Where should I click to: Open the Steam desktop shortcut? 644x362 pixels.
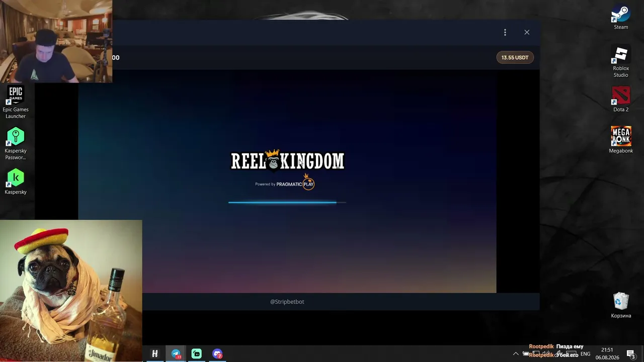pyautogui.click(x=621, y=17)
